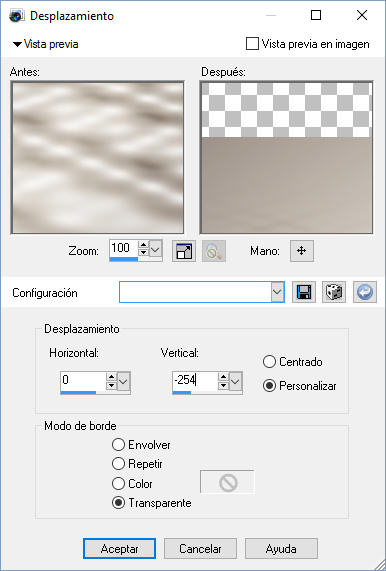Click the Mano pan navigation icon
386x571 pixels.
(302, 251)
